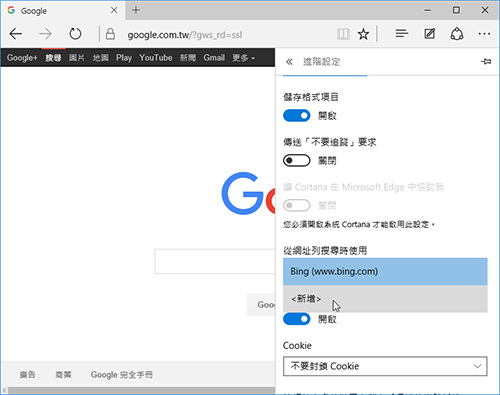Click the partially visible Google search button
Viewport: 500px width, 395px height.
[261, 305]
